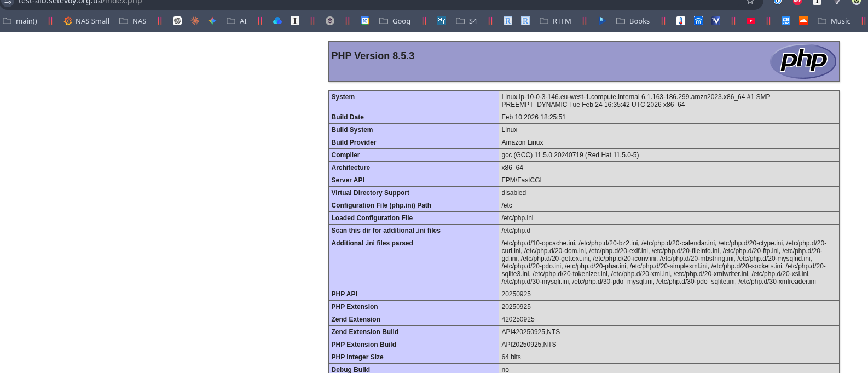Screen dimensions: 868x373
Task: Click the power symbol bookmark icon
Action: (x=330, y=21)
